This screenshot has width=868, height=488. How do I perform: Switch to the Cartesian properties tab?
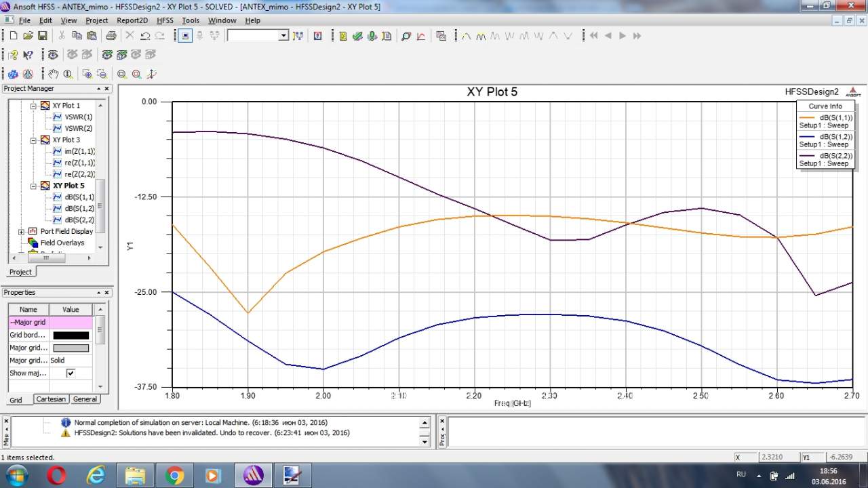(52, 399)
